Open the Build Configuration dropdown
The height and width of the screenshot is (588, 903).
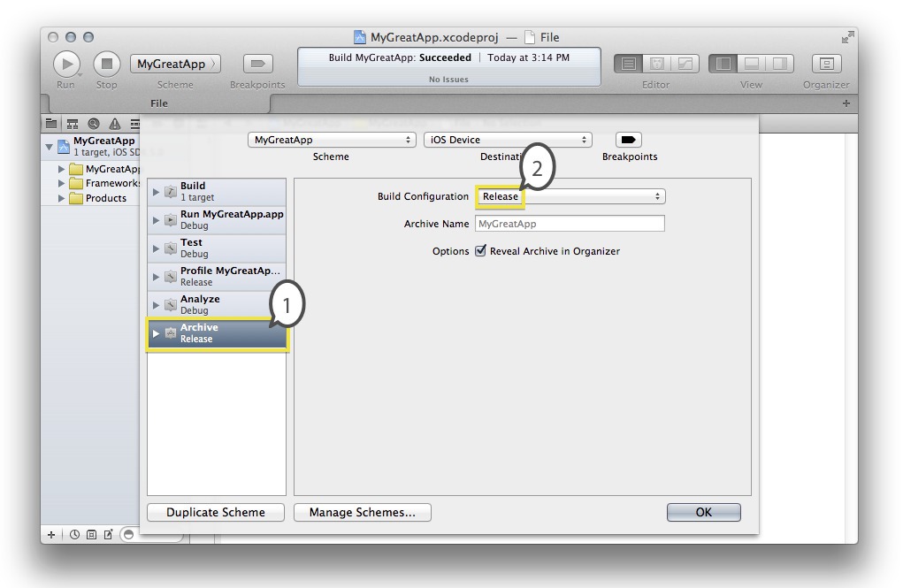click(x=570, y=196)
